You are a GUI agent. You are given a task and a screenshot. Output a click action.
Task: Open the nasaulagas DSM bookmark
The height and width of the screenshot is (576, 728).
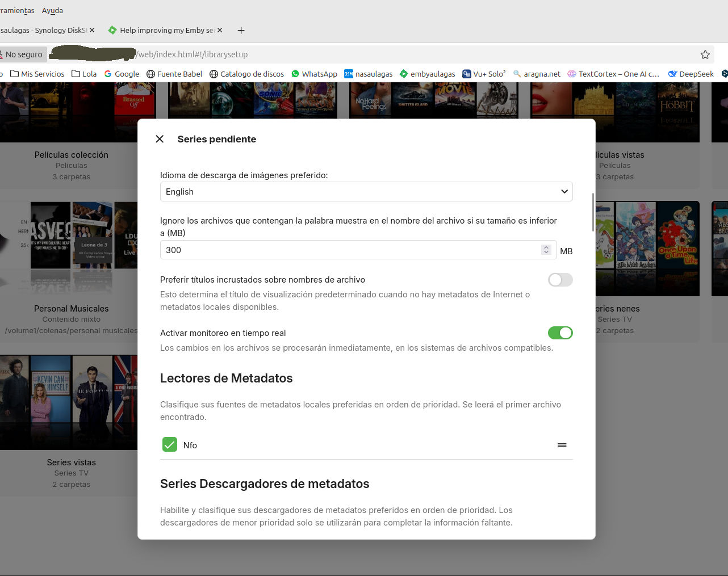(368, 74)
